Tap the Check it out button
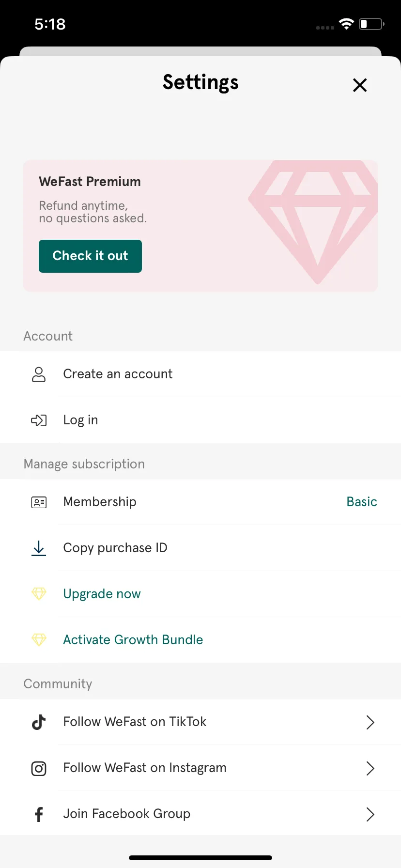 coord(90,256)
